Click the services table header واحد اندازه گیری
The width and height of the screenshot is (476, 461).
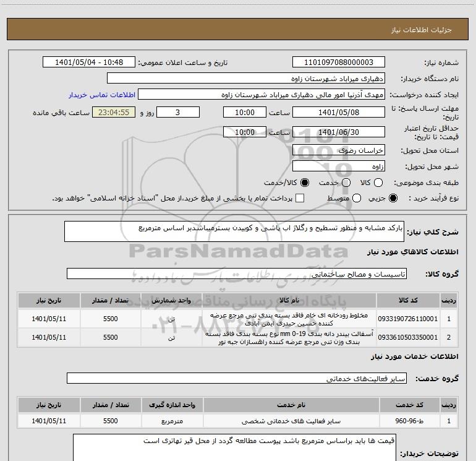172,405
